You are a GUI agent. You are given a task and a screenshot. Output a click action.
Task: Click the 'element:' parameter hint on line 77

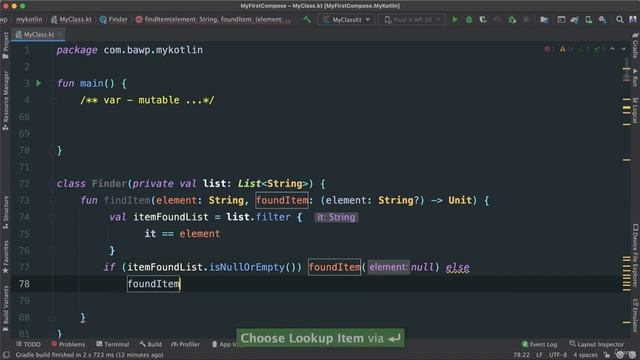click(388, 267)
